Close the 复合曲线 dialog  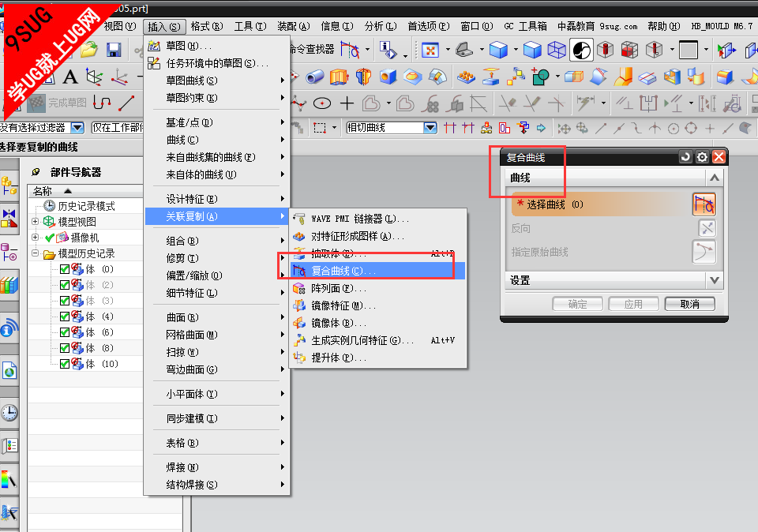pos(719,157)
